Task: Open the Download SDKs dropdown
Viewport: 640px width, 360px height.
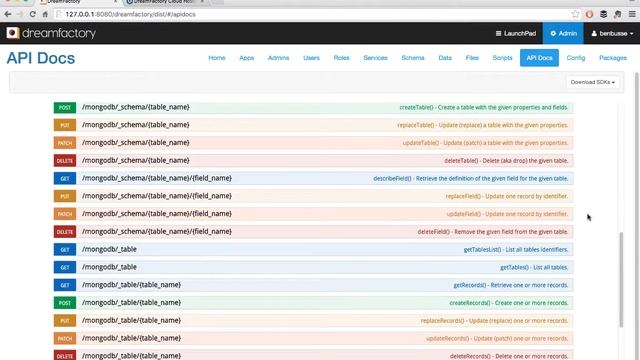Action: (593, 82)
